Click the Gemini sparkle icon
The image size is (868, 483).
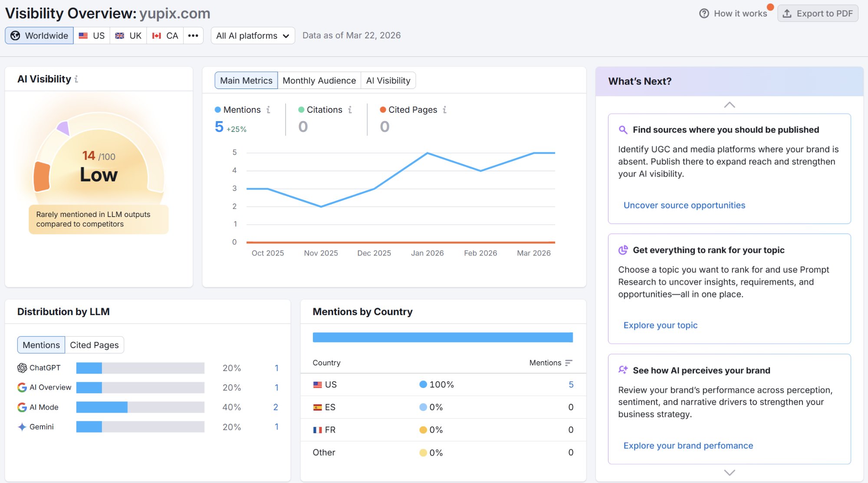tap(22, 427)
